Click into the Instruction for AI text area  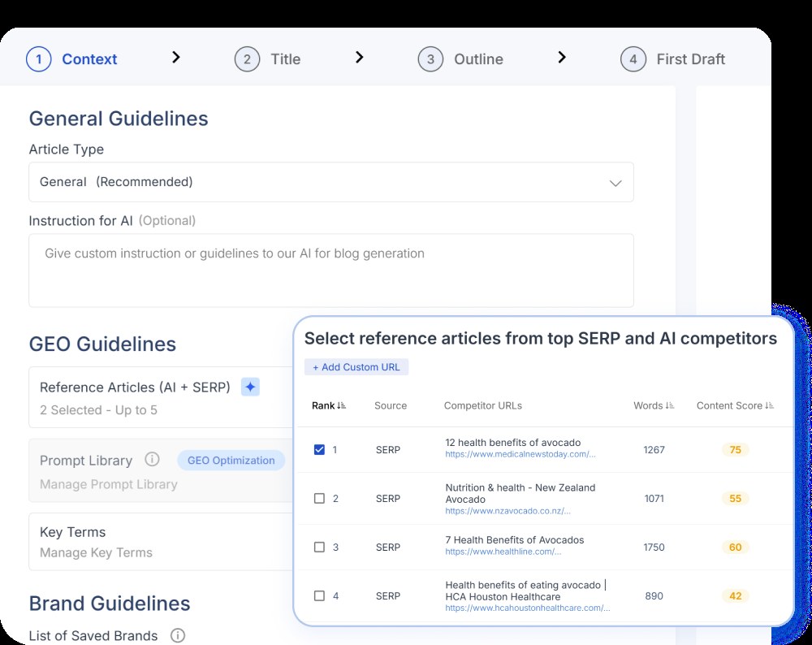click(331, 271)
